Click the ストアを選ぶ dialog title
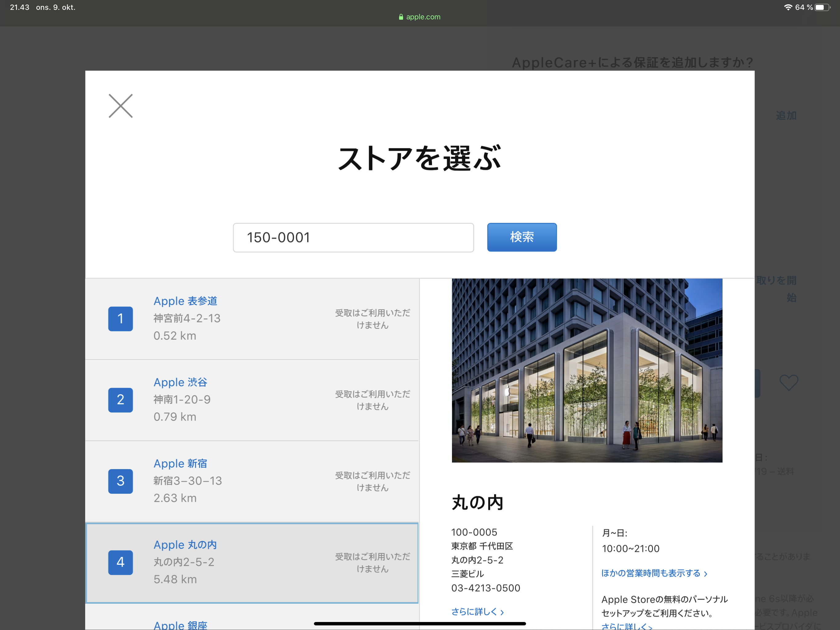 (x=420, y=158)
